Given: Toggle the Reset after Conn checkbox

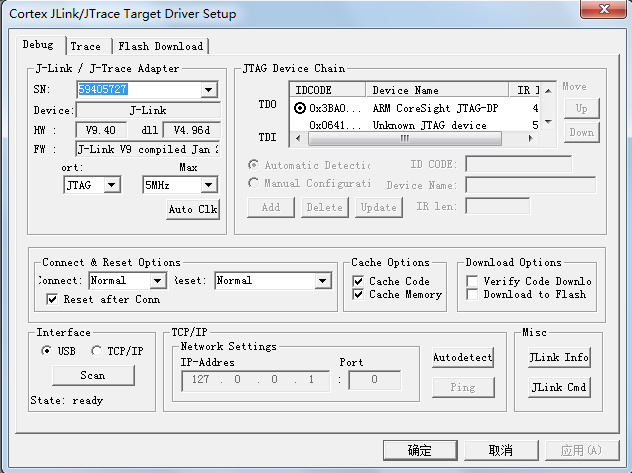Looking at the screenshot, I should 52,299.
